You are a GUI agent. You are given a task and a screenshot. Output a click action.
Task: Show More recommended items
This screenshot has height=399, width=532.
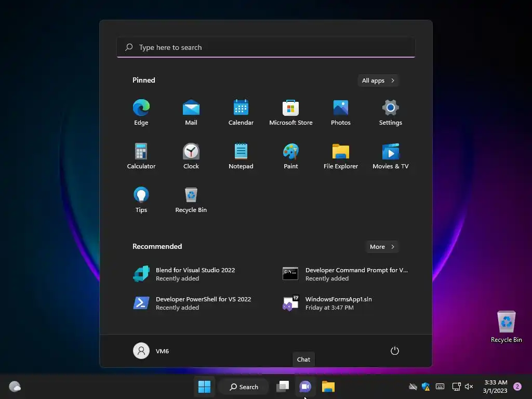point(382,247)
